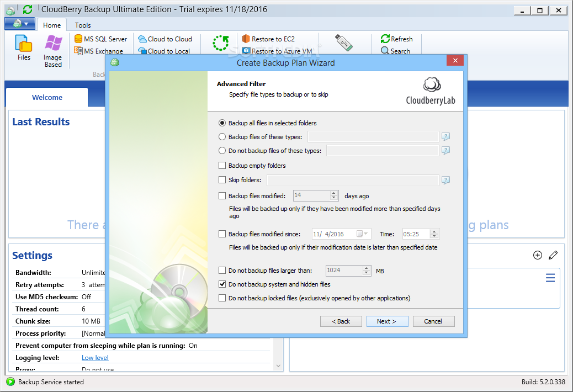Increase the file size MB spinner

(x=366, y=268)
